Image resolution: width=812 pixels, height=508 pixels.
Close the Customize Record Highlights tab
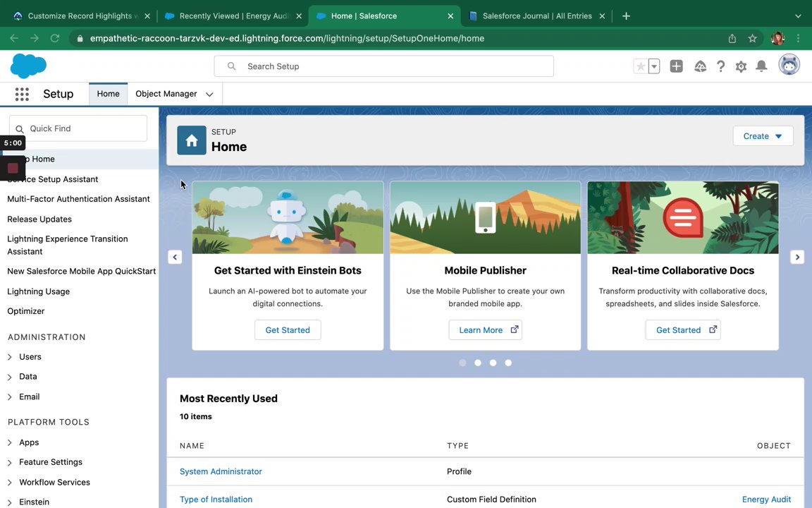pyautogui.click(x=147, y=16)
